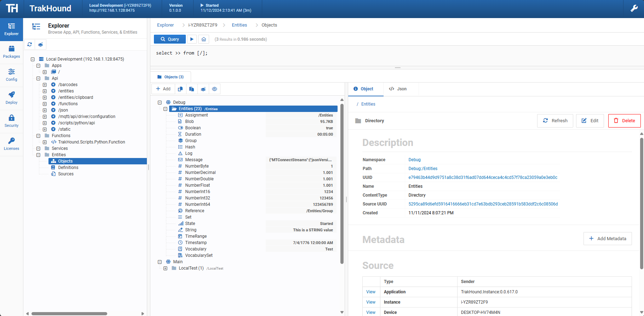Click the explorer tree horizontal scrollbar
This screenshot has width=644, height=316.
coord(69,314)
